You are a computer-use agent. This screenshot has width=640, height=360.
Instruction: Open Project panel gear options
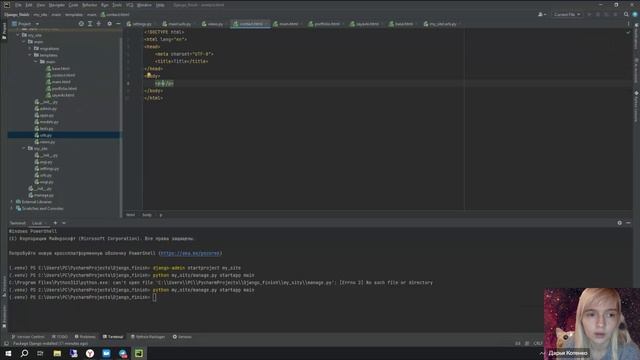click(x=109, y=24)
